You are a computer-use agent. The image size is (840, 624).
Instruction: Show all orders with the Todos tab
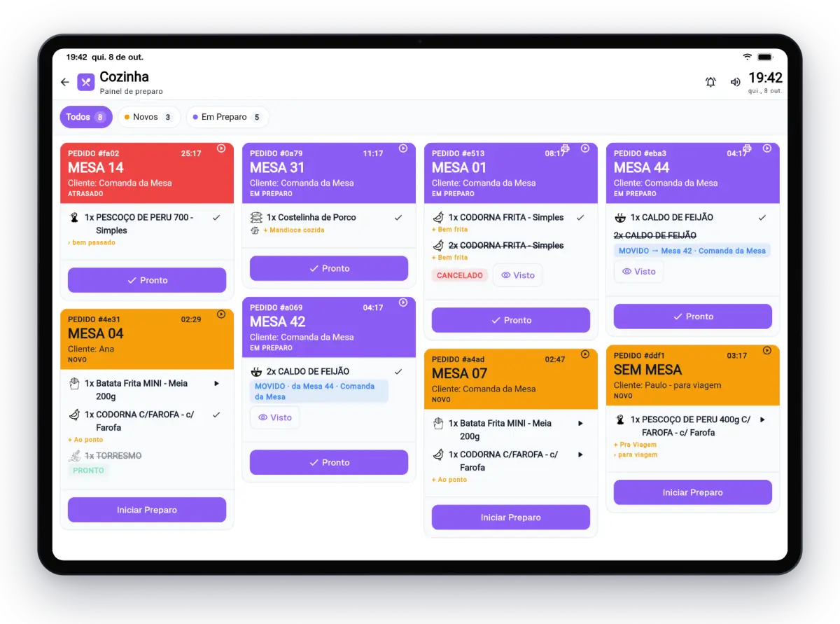point(86,117)
